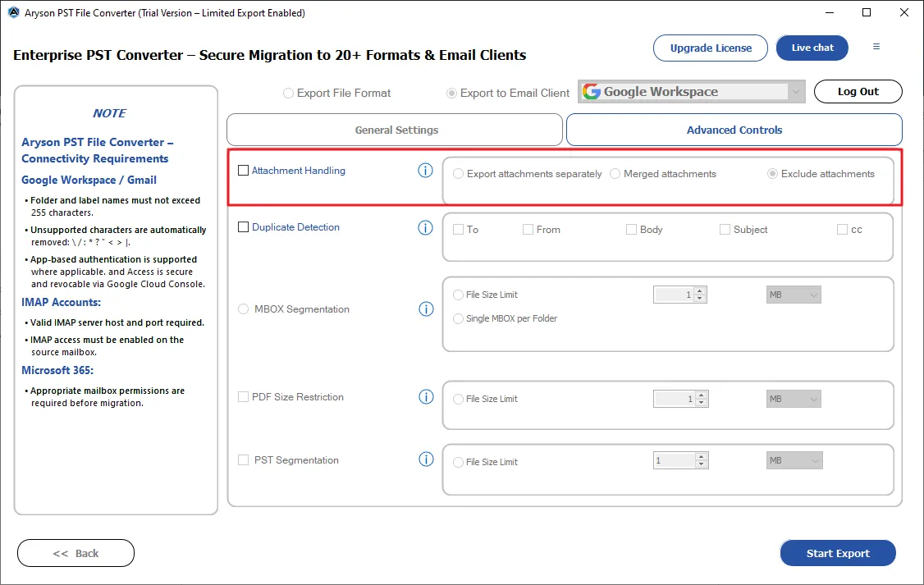Choose the Exclude attachments option

(772, 174)
